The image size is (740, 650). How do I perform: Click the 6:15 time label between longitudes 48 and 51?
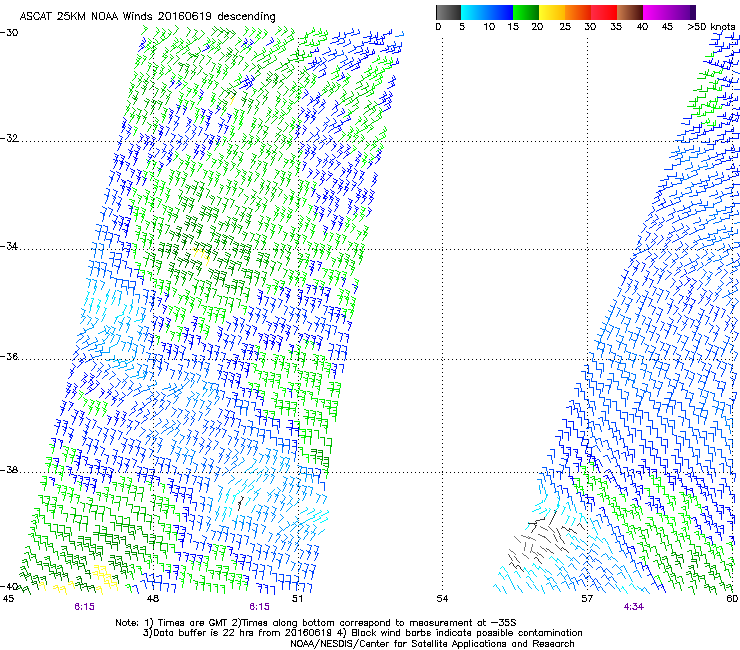tap(260, 607)
